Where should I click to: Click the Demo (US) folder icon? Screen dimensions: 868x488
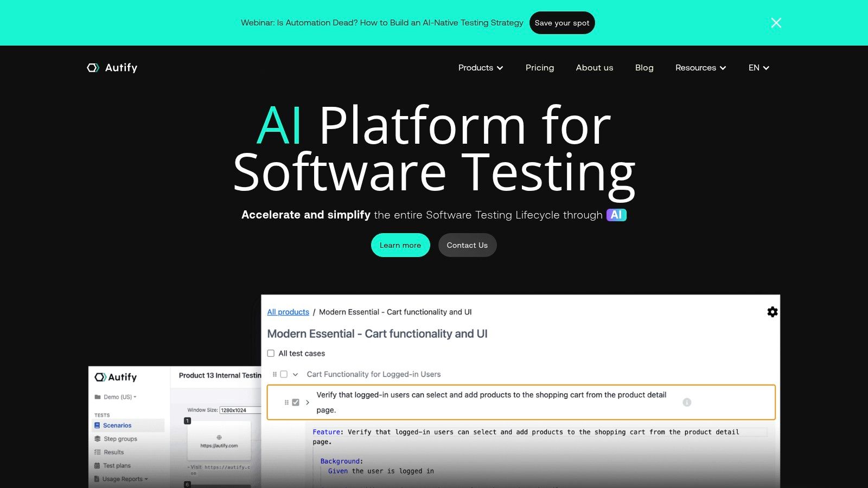point(98,397)
